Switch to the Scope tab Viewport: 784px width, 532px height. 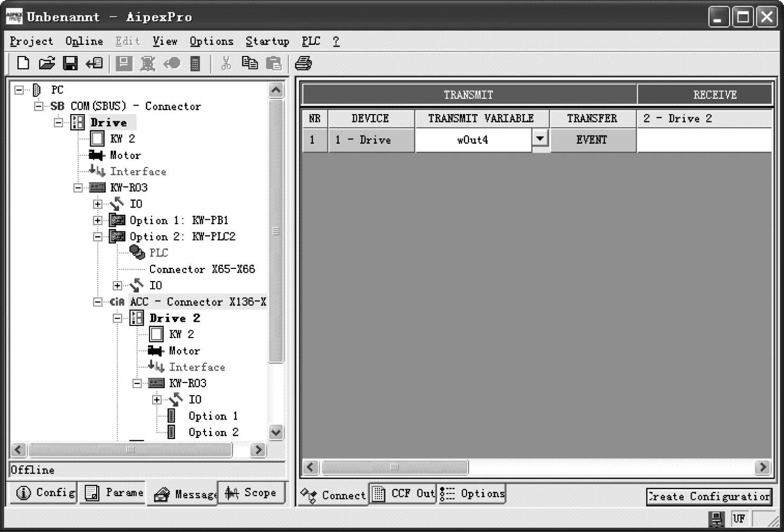click(x=251, y=493)
